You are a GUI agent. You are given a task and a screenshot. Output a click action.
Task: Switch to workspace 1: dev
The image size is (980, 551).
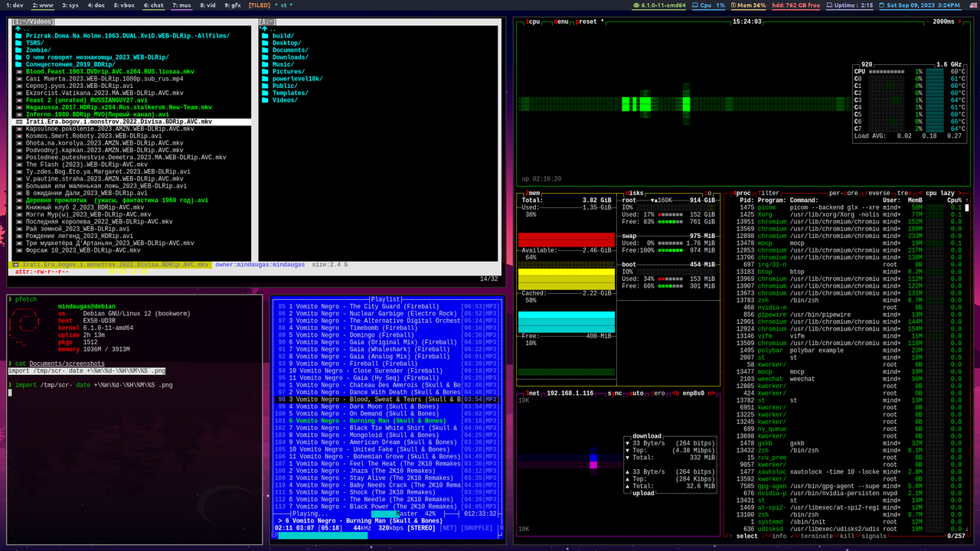(x=13, y=5)
